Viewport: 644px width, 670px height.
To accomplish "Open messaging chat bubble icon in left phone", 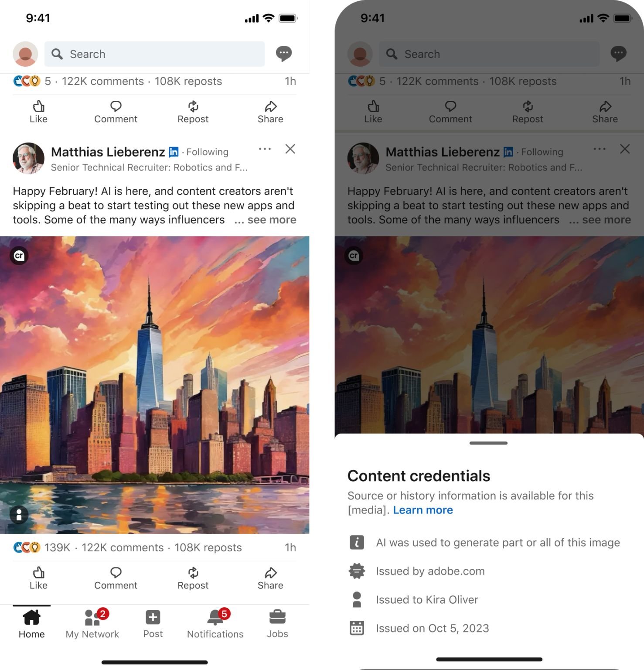I will click(284, 54).
